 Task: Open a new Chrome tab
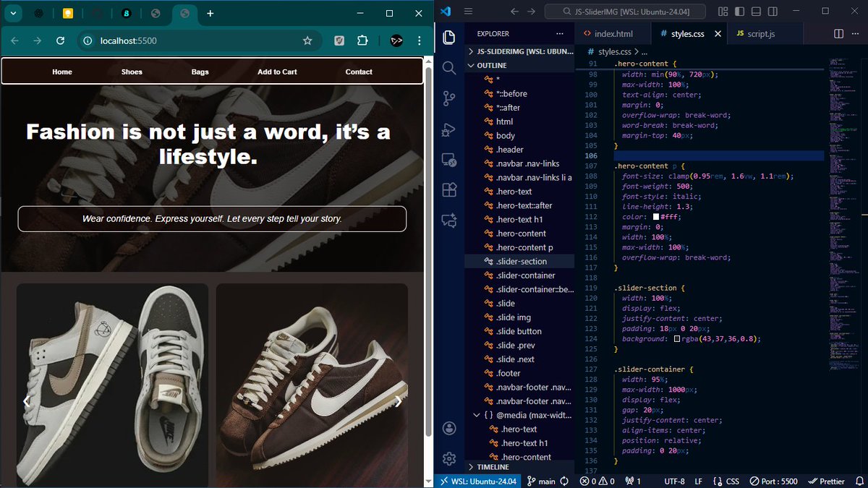210,13
